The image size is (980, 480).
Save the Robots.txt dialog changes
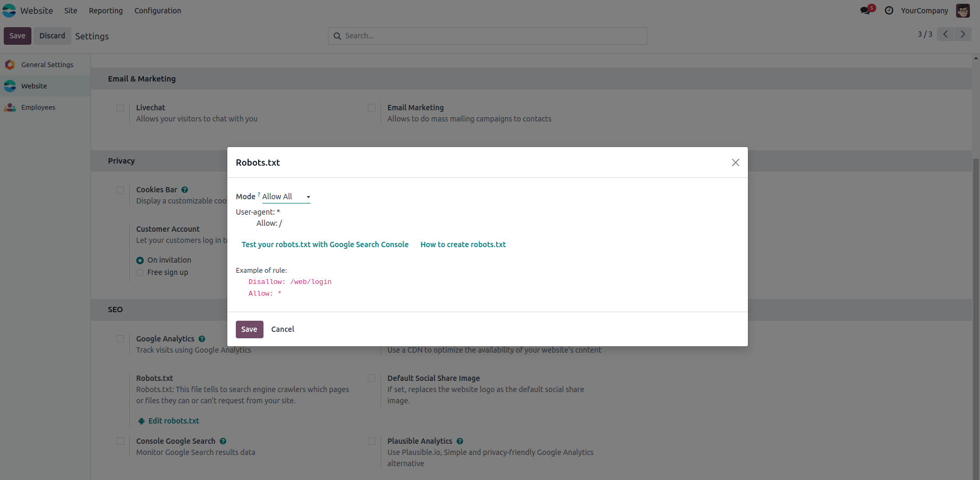249,329
